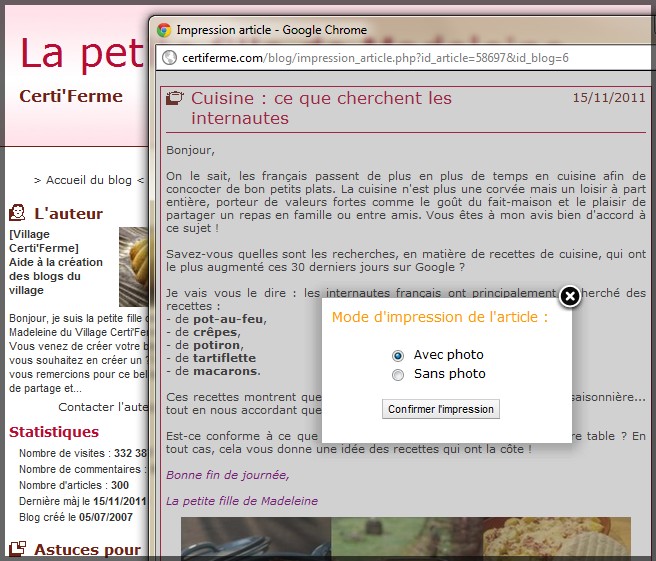The height and width of the screenshot is (561, 656).
Task: Click the icon beside 'Astuces pour' heading
Action: (x=18, y=549)
